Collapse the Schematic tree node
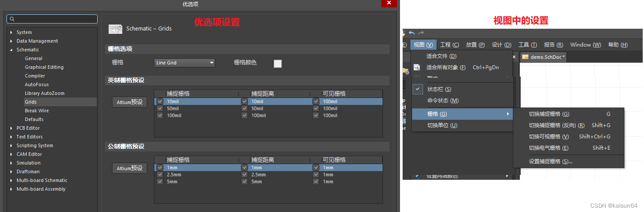Viewport: 644px width, 212px height. pyautogui.click(x=11, y=50)
